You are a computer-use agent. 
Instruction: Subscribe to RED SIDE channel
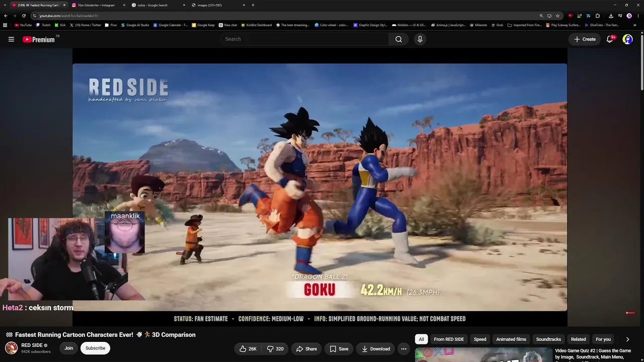(95, 348)
